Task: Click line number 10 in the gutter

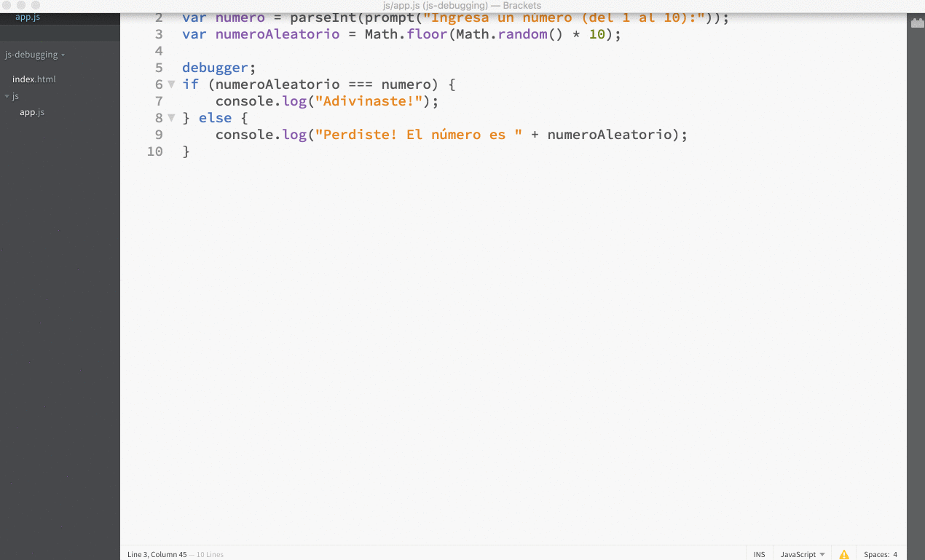Action: click(x=154, y=151)
